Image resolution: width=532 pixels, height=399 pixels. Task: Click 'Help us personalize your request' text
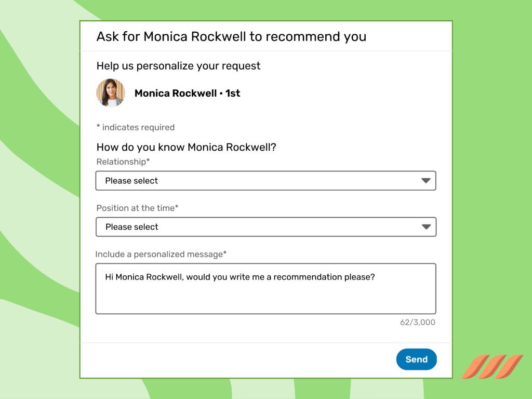pyautogui.click(x=178, y=66)
